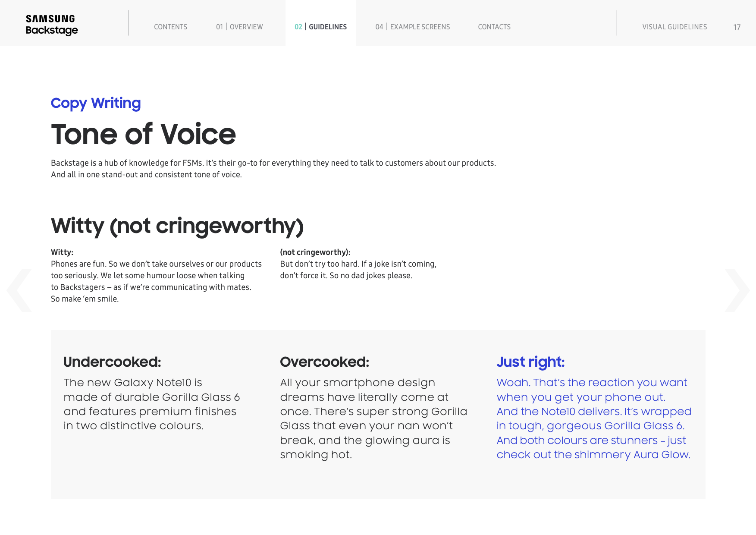The height and width of the screenshot is (535, 756).
Task: Navigate to Contacts tab
Action: (494, 27)
